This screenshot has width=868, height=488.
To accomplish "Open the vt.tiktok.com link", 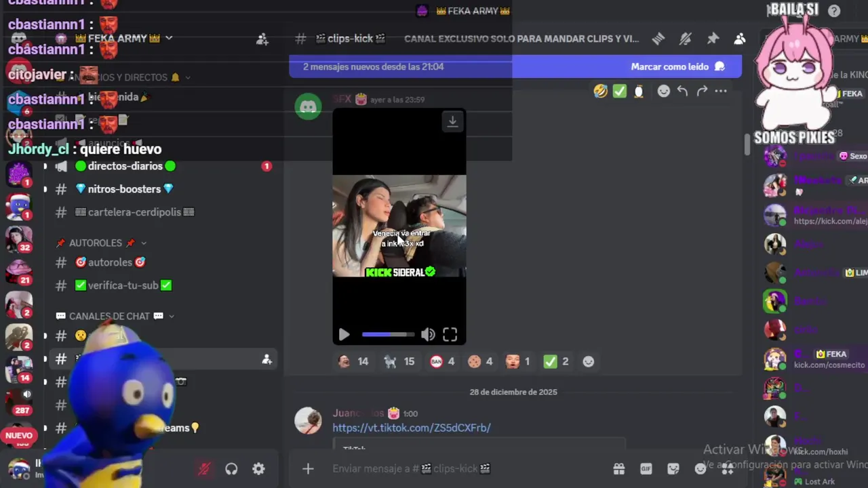I will coord(412,428).
